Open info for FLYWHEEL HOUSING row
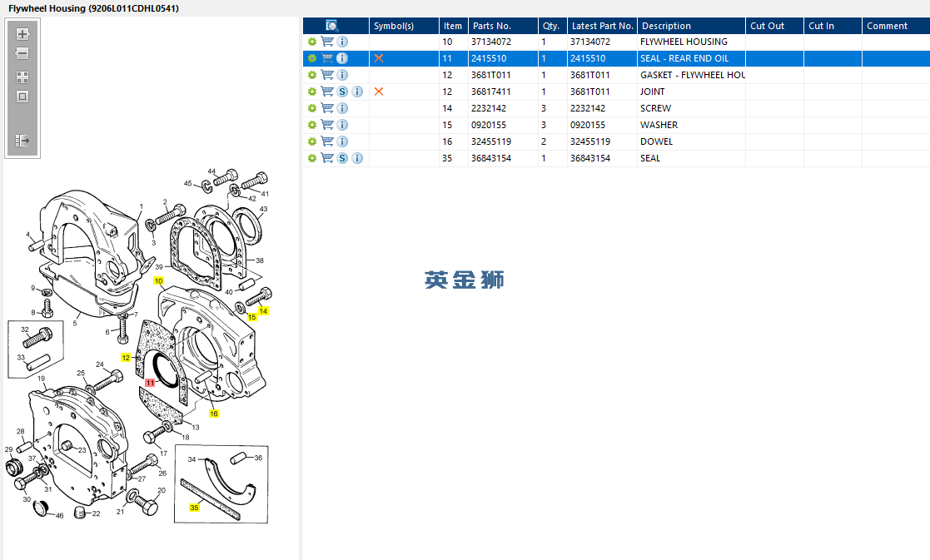This screenshot has width=930, height=560. tap(342, 42)
